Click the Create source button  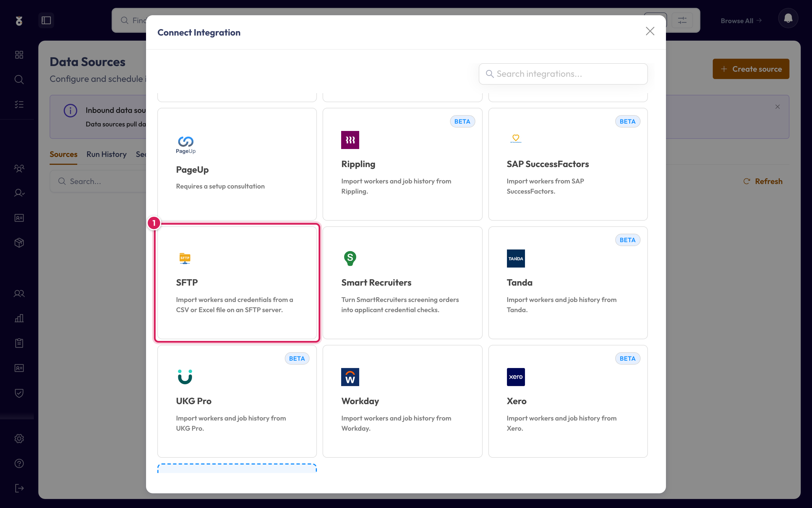click(751, 69)
